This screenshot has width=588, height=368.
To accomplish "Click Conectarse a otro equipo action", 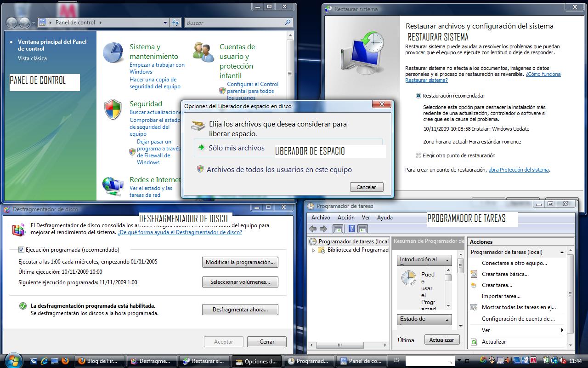I will click(514, 263).
